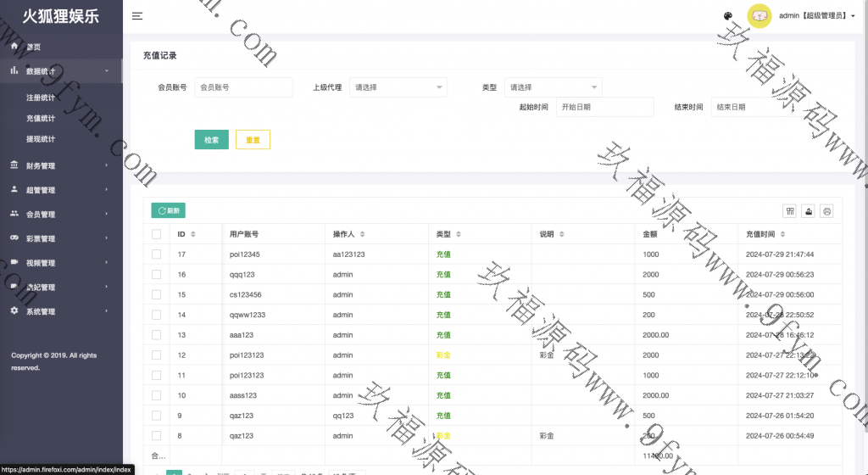This screenshot has width=868, height=475.
Task: Sort table by ID column arrows
Action: tap(193, 234)
